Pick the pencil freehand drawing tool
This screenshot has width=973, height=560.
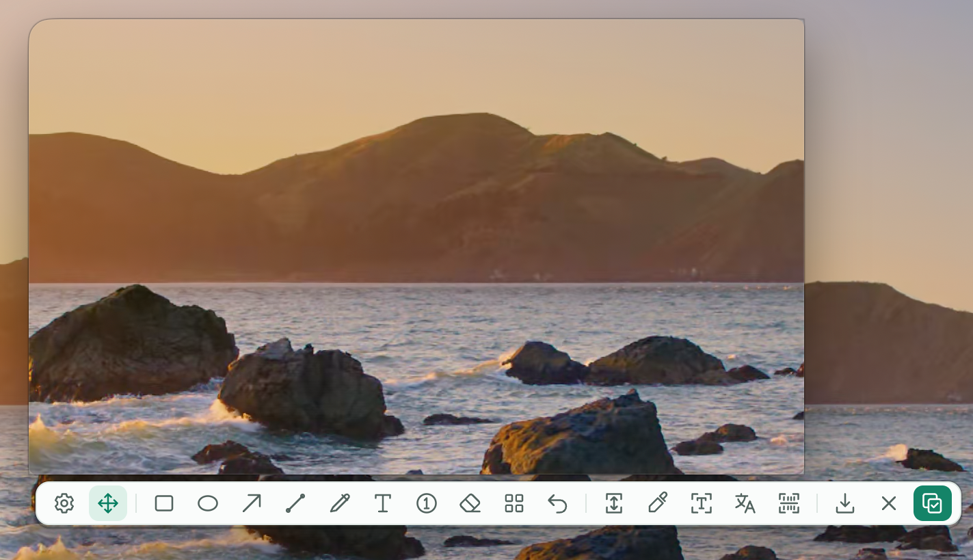339,504
